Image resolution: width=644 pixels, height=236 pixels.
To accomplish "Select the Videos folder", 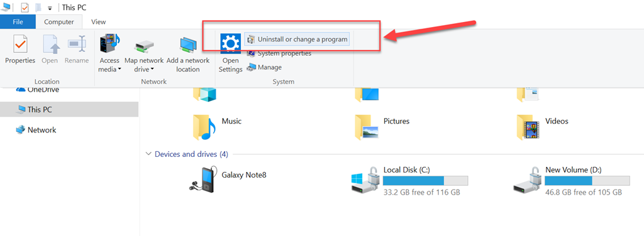I will pos(543,127).
